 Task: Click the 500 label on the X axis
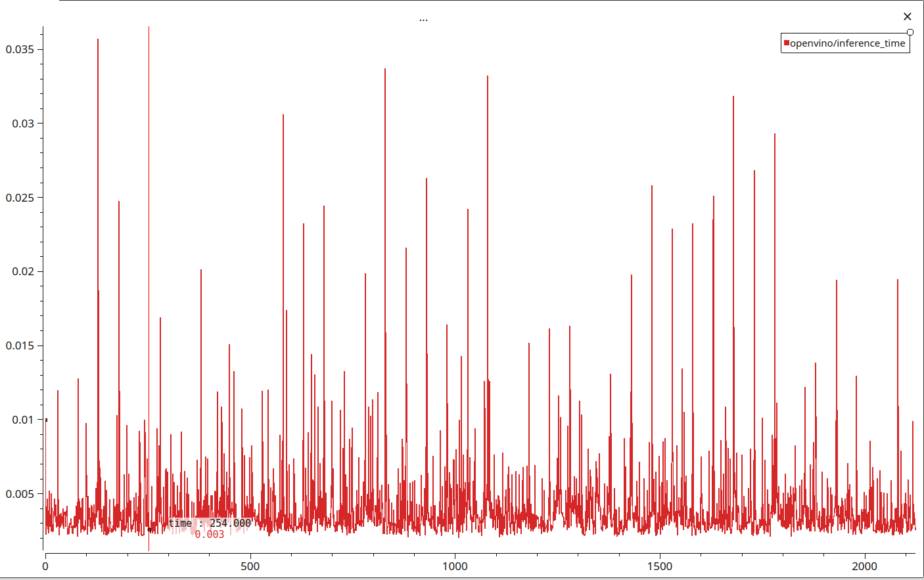[250, 566]
